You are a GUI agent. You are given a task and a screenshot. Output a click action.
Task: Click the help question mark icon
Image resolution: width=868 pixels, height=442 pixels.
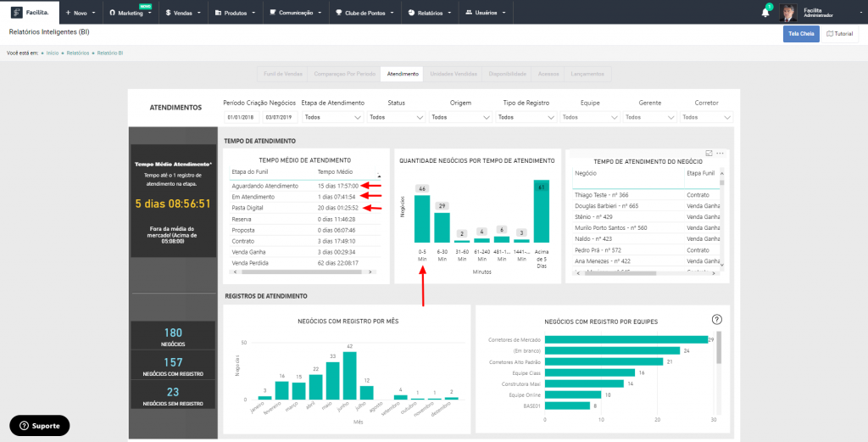coord(717,319)
